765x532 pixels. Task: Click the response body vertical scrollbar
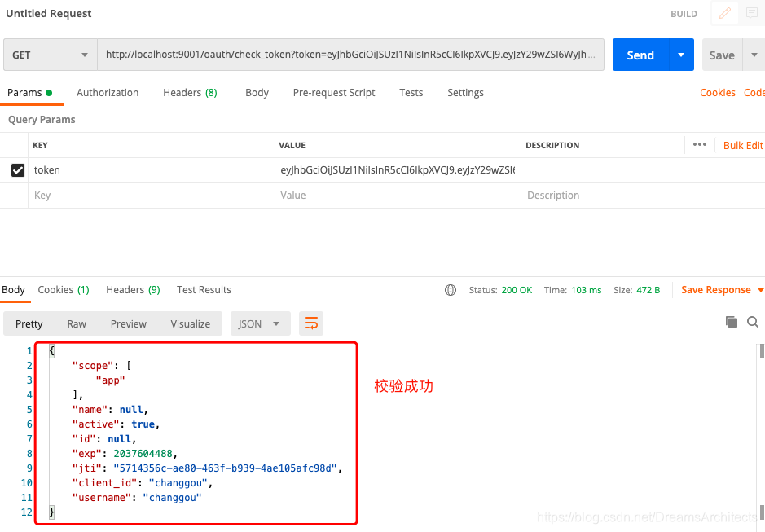(x=762, y=351)
